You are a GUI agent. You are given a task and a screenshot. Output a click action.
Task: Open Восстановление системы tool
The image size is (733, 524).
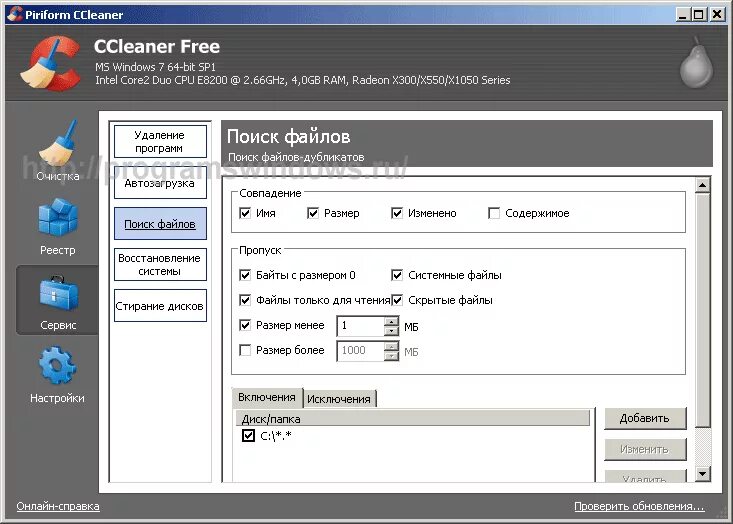point(160,265)
